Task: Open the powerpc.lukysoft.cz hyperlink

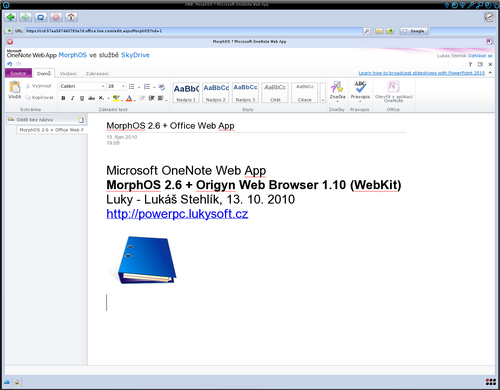Action: [177, 214]
